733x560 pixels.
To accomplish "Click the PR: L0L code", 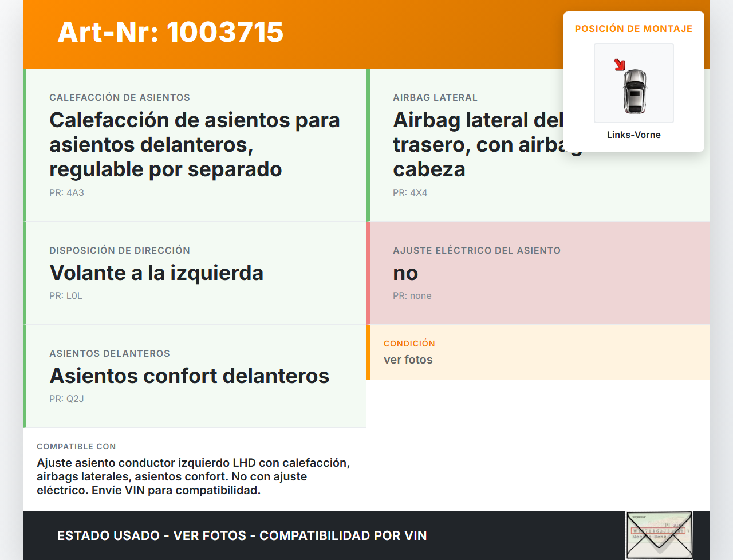I will 66,295.
